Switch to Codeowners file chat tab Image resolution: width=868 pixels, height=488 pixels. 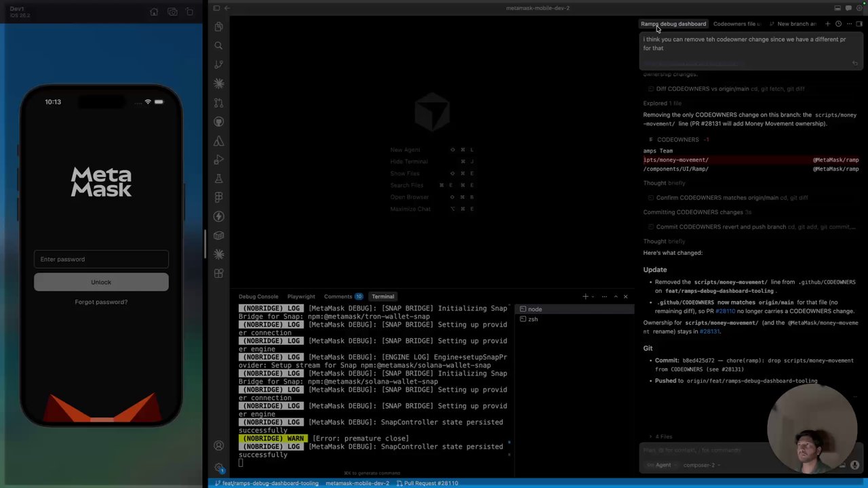[737, 24]
